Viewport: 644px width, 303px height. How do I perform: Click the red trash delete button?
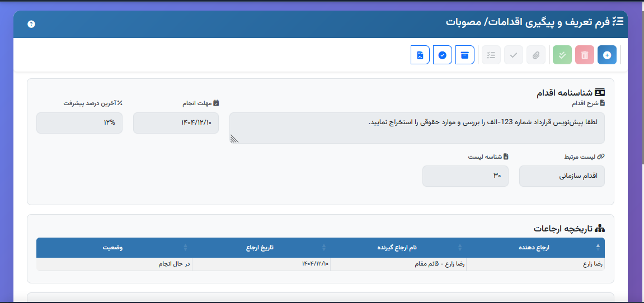(x=585, y=55)
